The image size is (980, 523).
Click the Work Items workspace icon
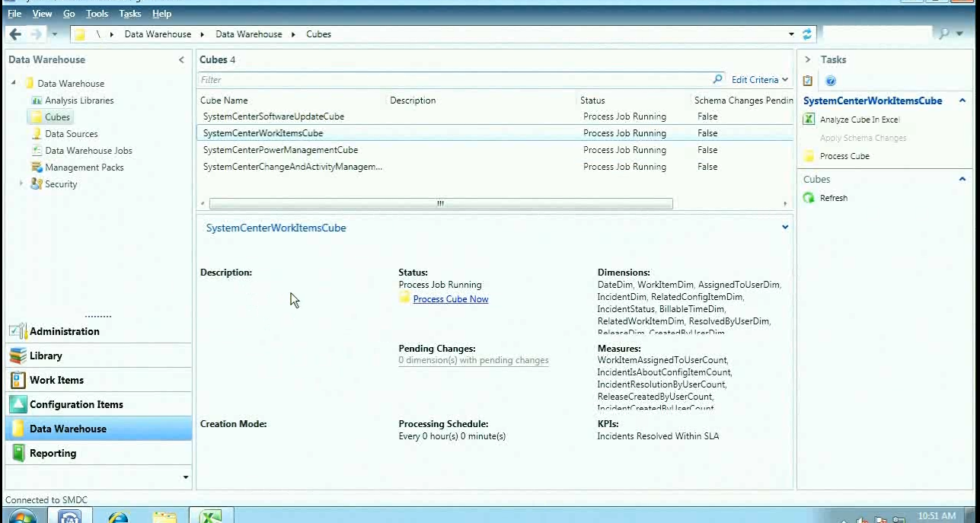tap(18, 380)
